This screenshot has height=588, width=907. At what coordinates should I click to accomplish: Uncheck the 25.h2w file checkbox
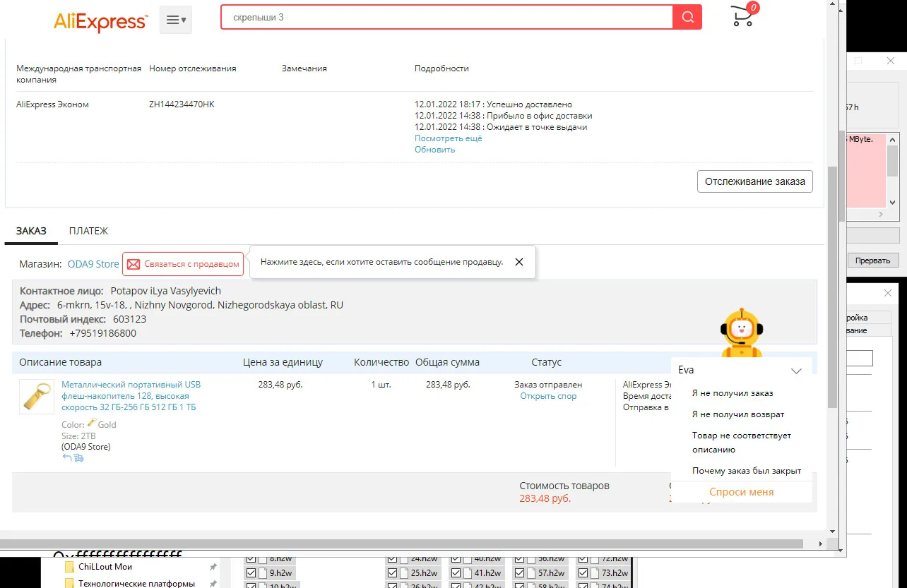tap(392, 573)
